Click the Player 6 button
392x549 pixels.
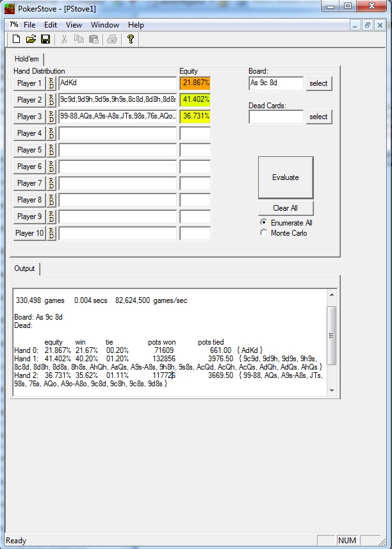29,167
